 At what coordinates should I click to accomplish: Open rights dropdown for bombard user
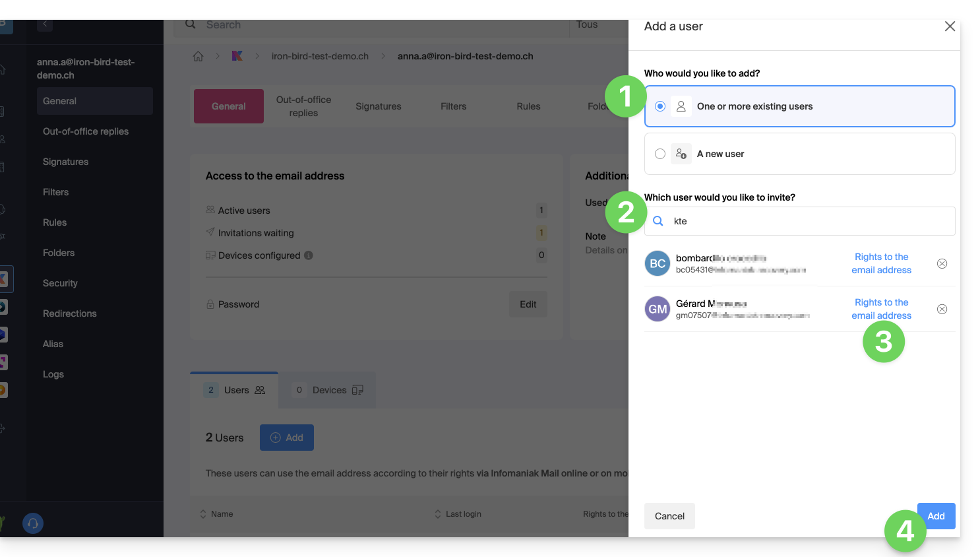881,263
